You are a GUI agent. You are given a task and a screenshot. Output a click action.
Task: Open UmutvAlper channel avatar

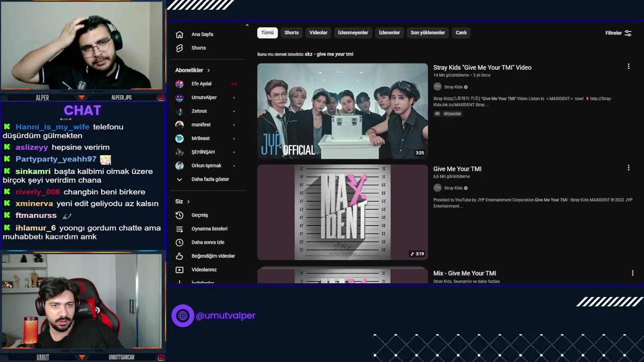[x=180, y=98]
